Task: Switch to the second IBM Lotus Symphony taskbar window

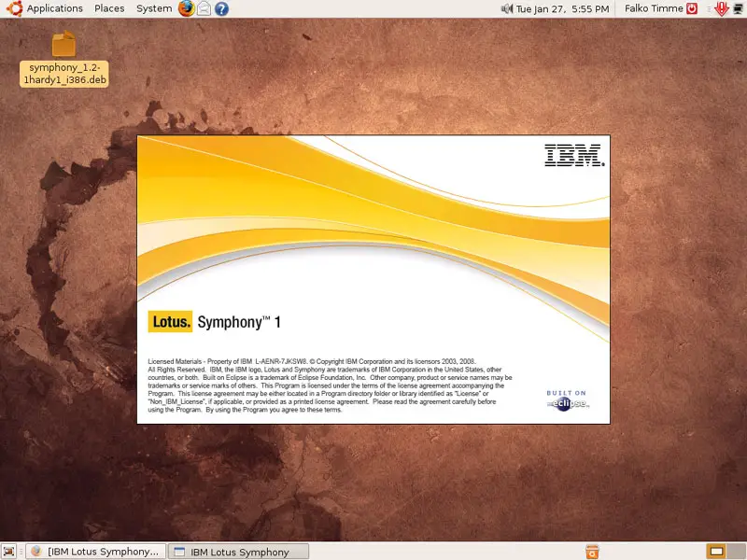Action: pos(239,552)
